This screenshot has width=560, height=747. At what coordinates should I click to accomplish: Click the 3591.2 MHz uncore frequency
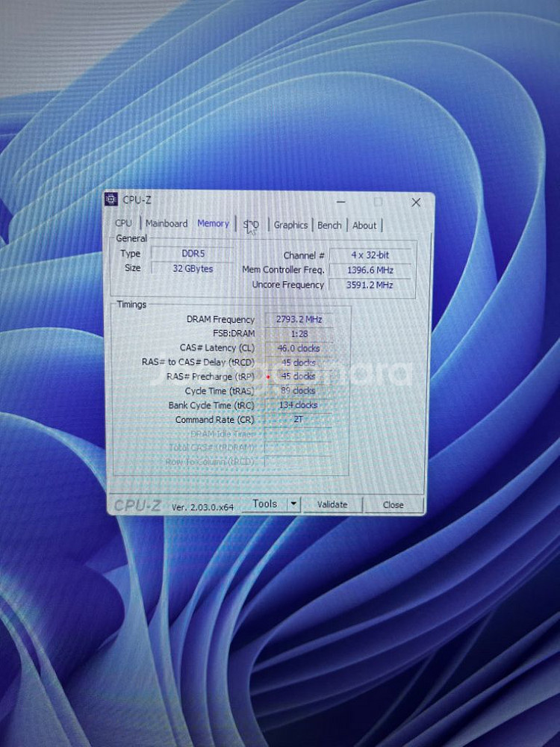pyautogui.click(x=370, y=285)
